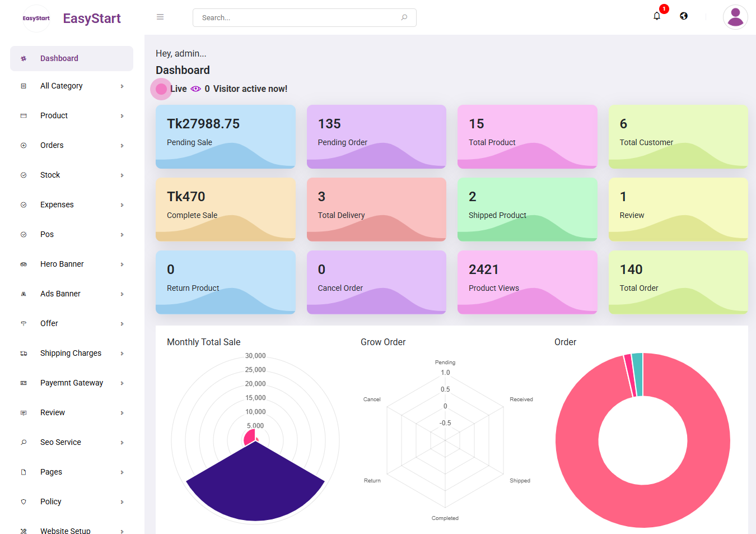756x534 pixels.
Task: Click the pink Live indicator dot
Action: coord(161,89)
